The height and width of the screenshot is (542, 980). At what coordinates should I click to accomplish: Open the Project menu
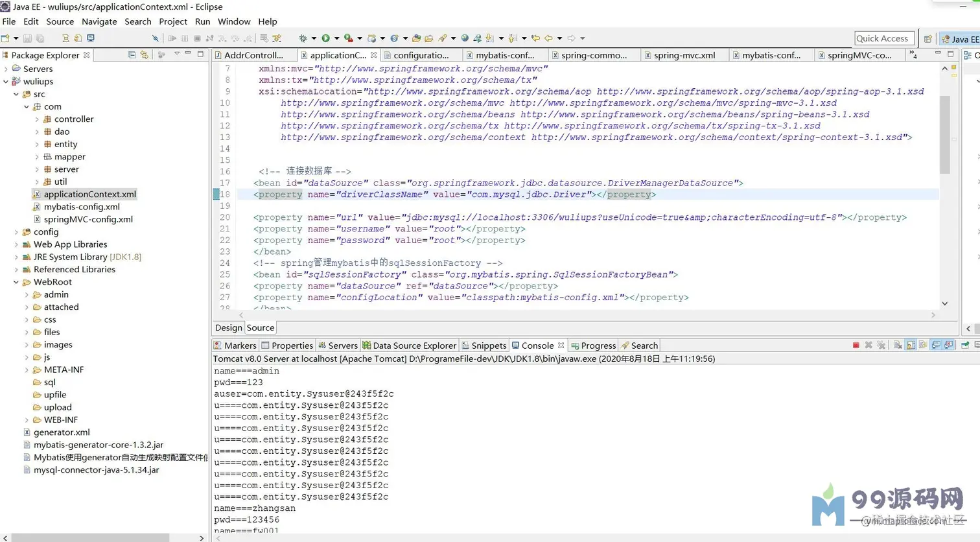[x=173, y=21]
